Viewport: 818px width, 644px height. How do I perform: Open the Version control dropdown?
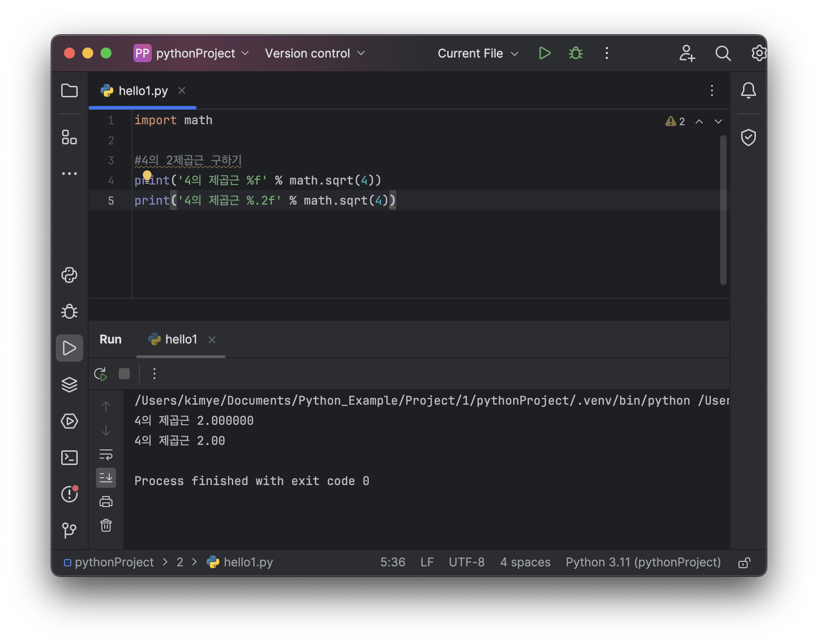point(315,53)
